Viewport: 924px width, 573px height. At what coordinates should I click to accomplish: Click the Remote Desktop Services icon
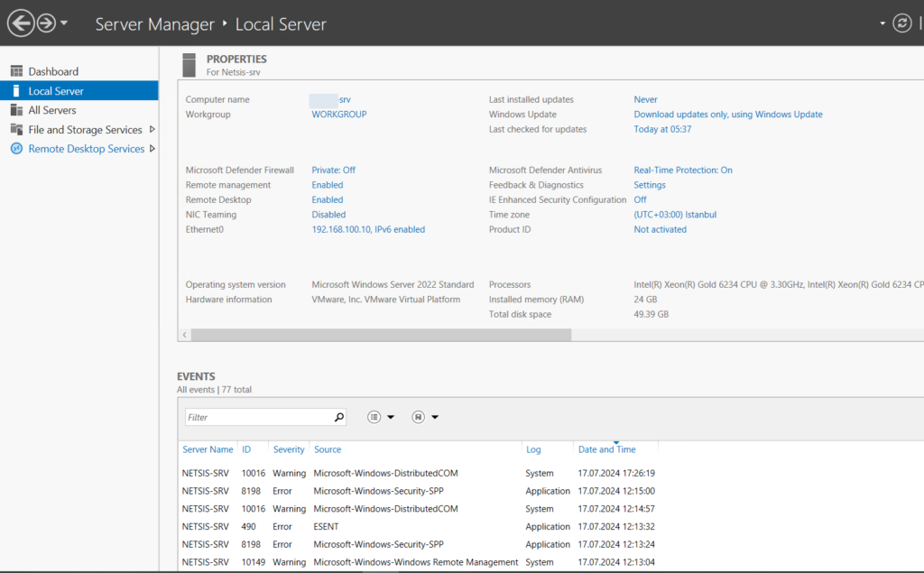coord(16,149)
